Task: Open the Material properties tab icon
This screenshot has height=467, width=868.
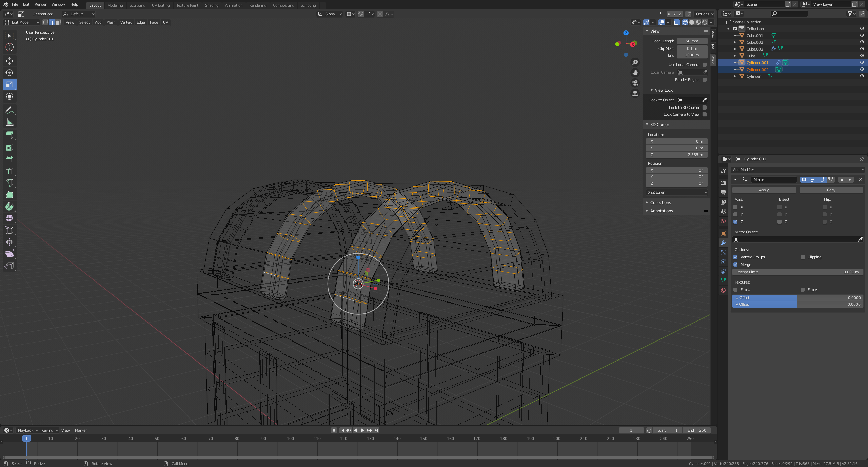Action: [723, 290]
